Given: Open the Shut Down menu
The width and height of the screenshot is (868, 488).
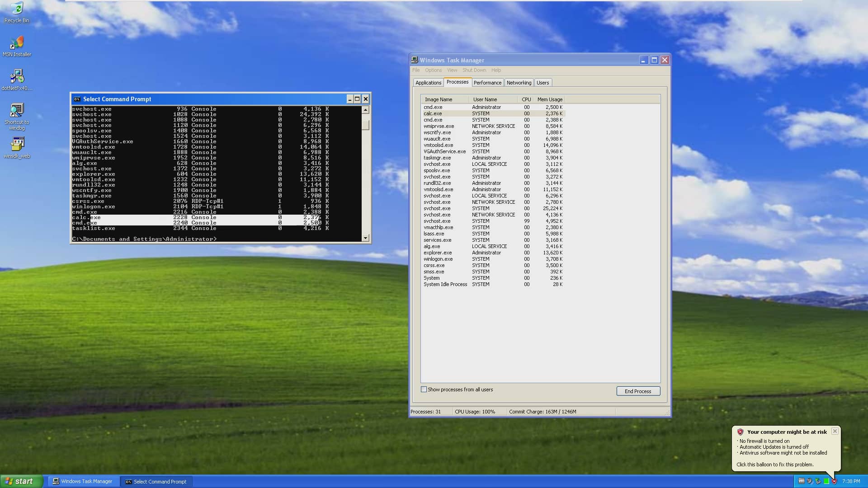Looking at the screenshot, I should [x=474, y=70].
